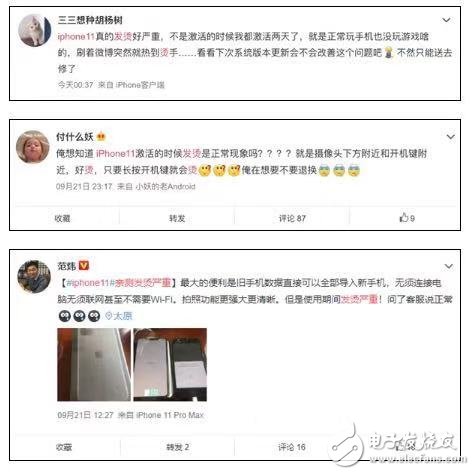The height and width of the screenshot is (475, 475).
Task: Expand options menu on 三三想种胡杨树's post
Action: 446,20
